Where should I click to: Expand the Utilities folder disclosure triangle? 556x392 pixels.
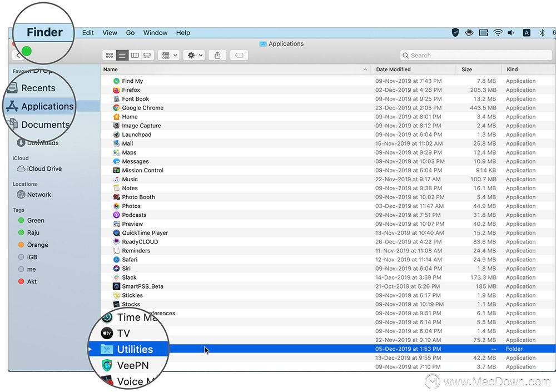90,349
